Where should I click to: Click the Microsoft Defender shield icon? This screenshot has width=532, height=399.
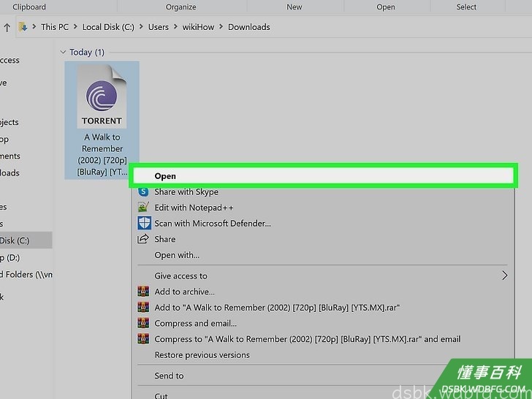[x=144, y=224]
